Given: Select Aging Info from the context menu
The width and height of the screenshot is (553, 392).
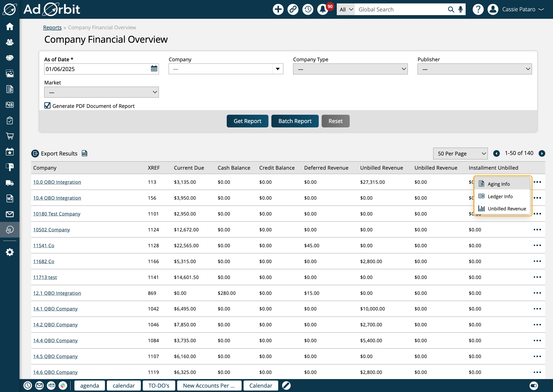Looking at the screenshot, I should (499, 184).
